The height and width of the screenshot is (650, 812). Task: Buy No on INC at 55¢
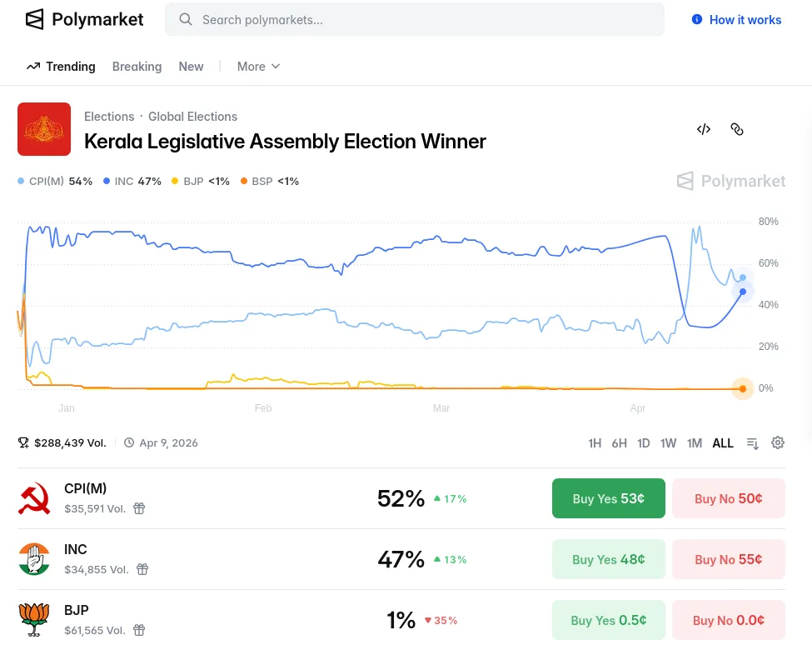point(729,559)
